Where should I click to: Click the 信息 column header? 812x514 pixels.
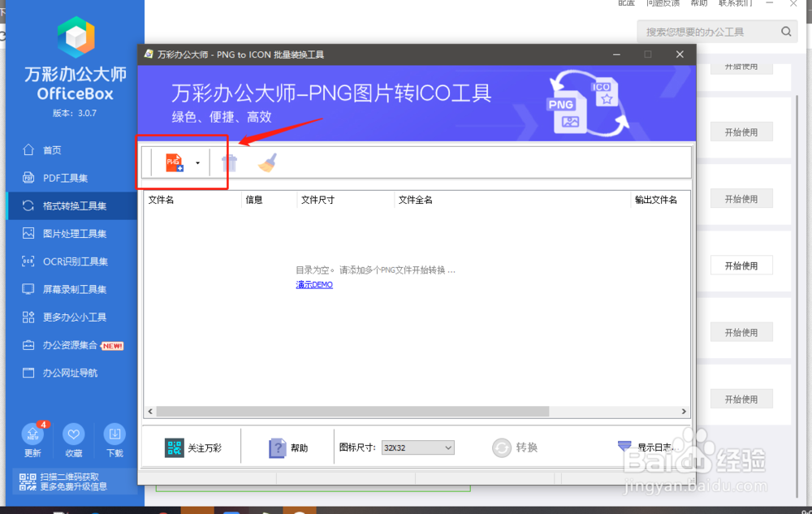(x=253, y=200)
